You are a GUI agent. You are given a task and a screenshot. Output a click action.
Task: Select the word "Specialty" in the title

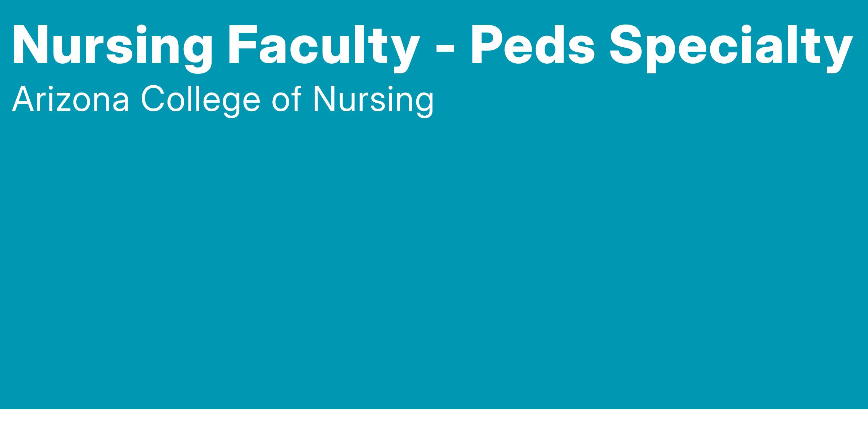click(731, 46)
